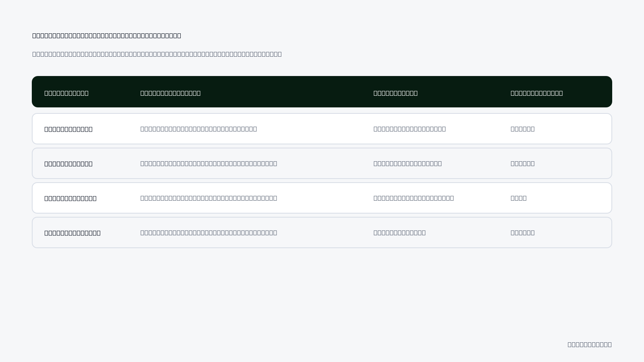Click the footer text at bottom right corner

(x=590, y=344)
